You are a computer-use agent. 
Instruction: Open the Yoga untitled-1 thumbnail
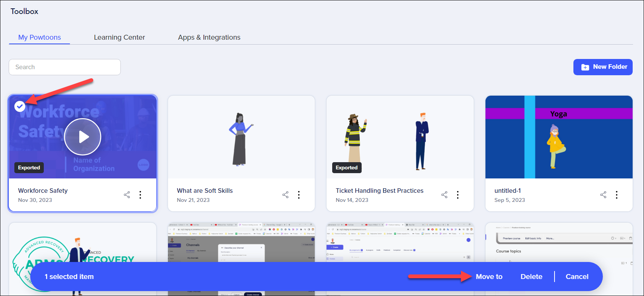click(559, 137)
